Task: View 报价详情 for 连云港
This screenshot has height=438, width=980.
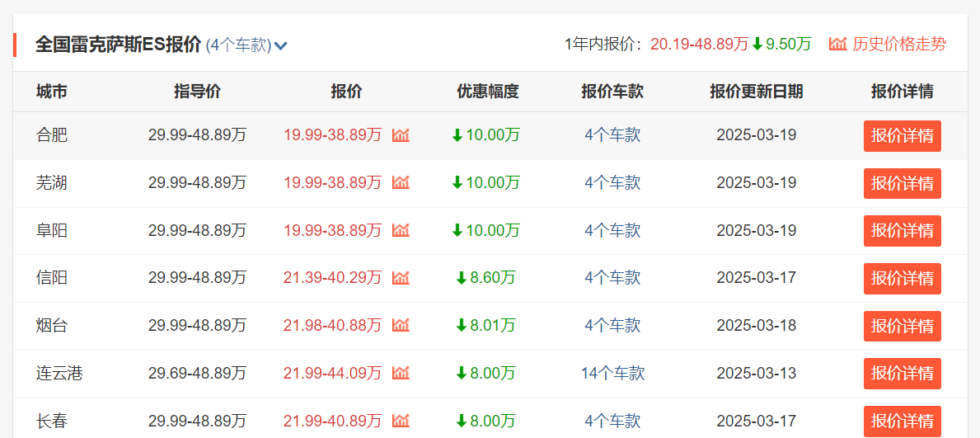Action: [902, 374]
